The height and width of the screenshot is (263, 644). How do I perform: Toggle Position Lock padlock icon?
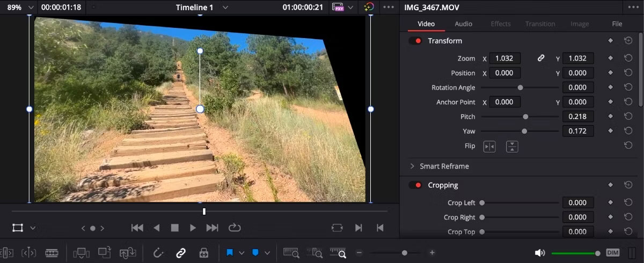click(x=204, y=252)
